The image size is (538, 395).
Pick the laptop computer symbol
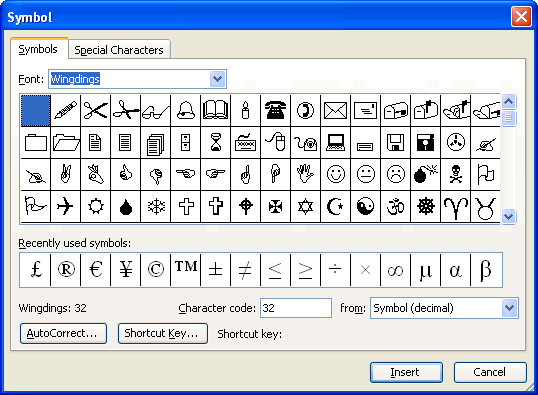point(336,142)
